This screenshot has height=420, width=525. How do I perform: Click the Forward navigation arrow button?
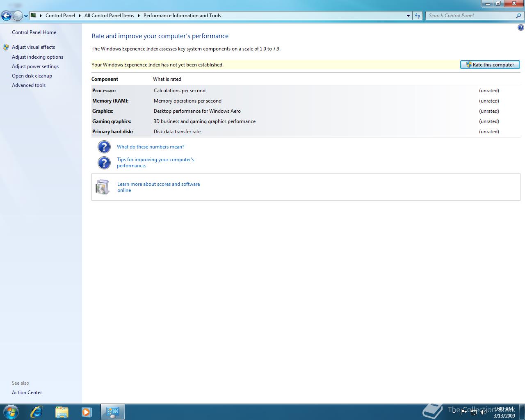click(18, 16)
